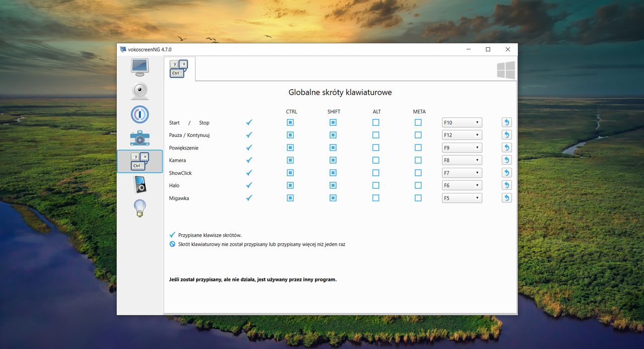This screenshot has width=644, height=349.
Task: Select the player device icon in the sidebar
Action: coord(139,184)
